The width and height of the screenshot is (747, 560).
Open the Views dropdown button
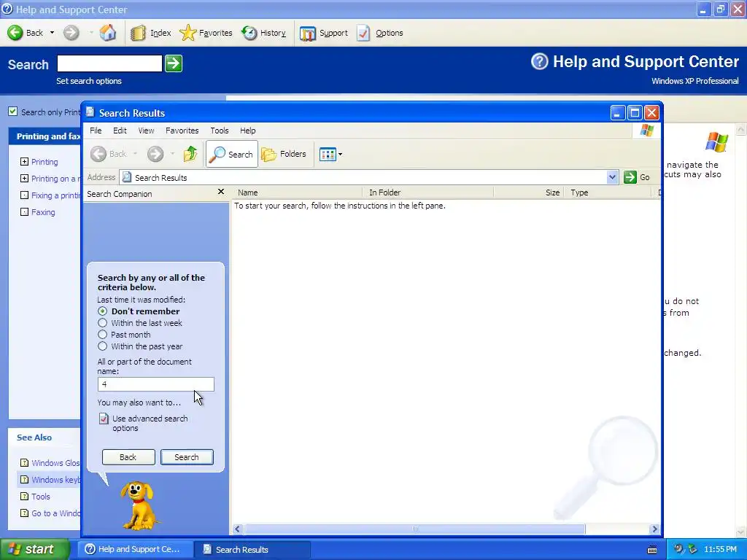tap(330, 154)
